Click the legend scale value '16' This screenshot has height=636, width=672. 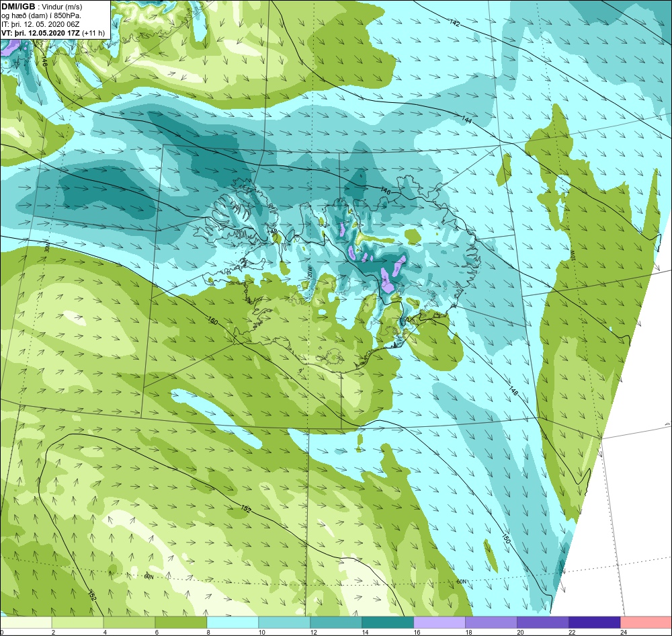417,632
